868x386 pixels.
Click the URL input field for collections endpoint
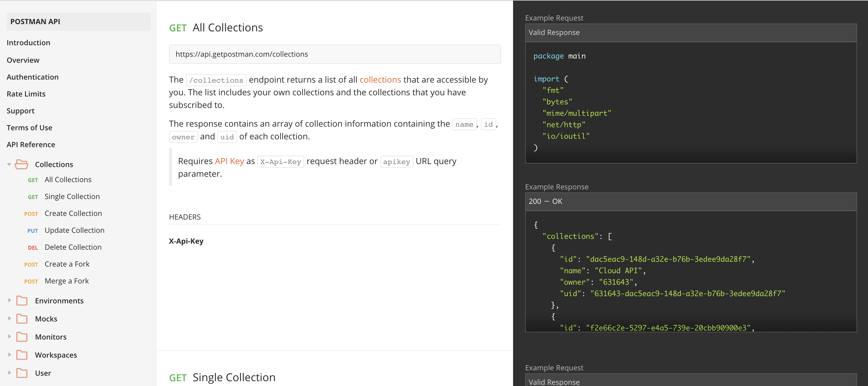click(336, 54)
